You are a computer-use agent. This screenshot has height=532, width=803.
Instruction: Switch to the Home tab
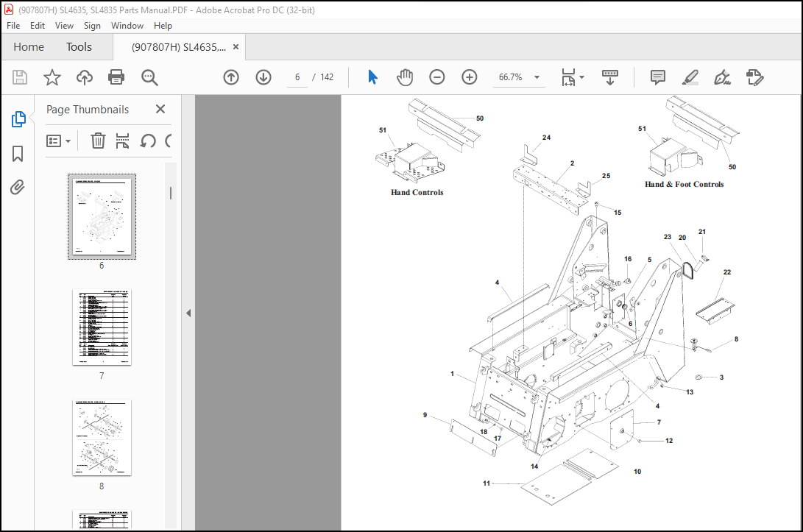point(29,47)
